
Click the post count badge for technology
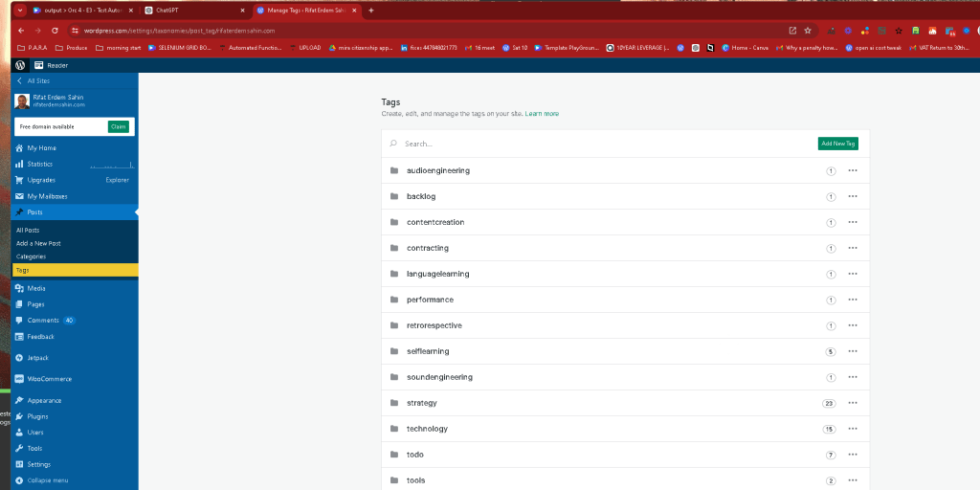click(x=829, y=429)
